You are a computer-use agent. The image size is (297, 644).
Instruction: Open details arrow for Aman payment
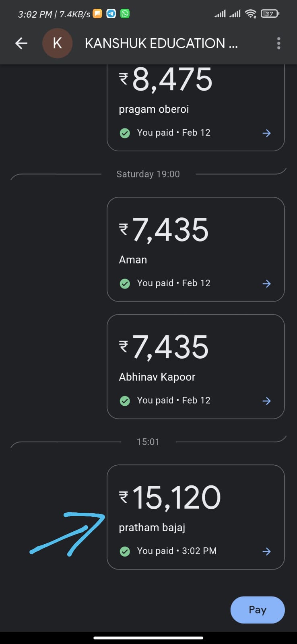(x=266, y=284)
